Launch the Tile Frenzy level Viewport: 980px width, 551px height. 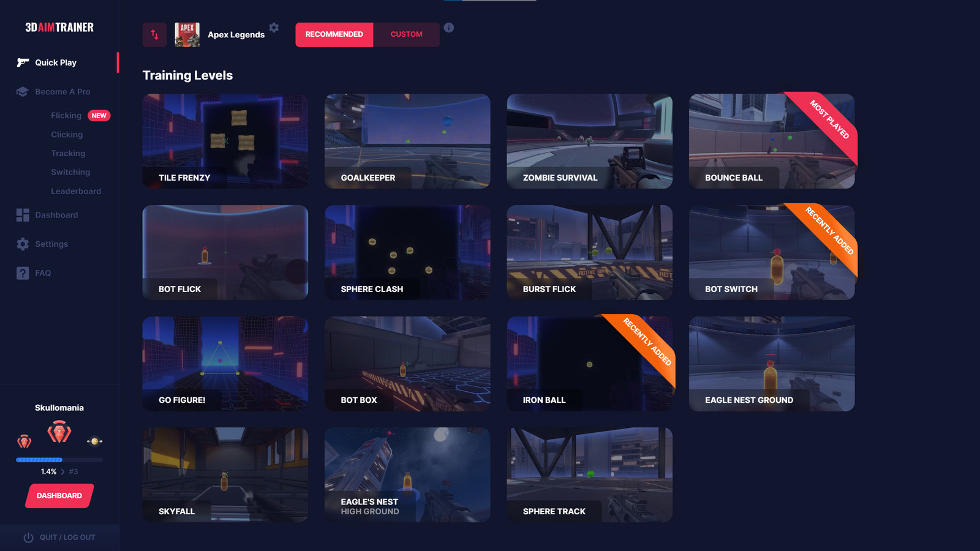tap(225, 141)
